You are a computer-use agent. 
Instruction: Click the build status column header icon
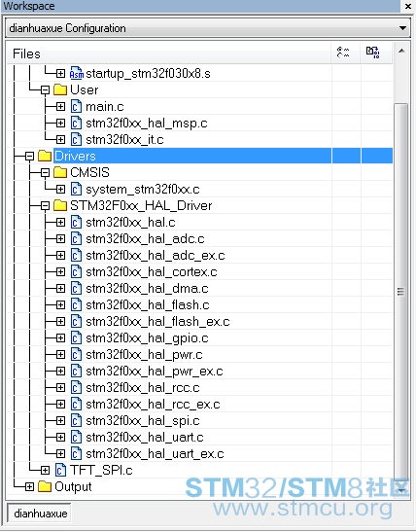coord(372,53)
